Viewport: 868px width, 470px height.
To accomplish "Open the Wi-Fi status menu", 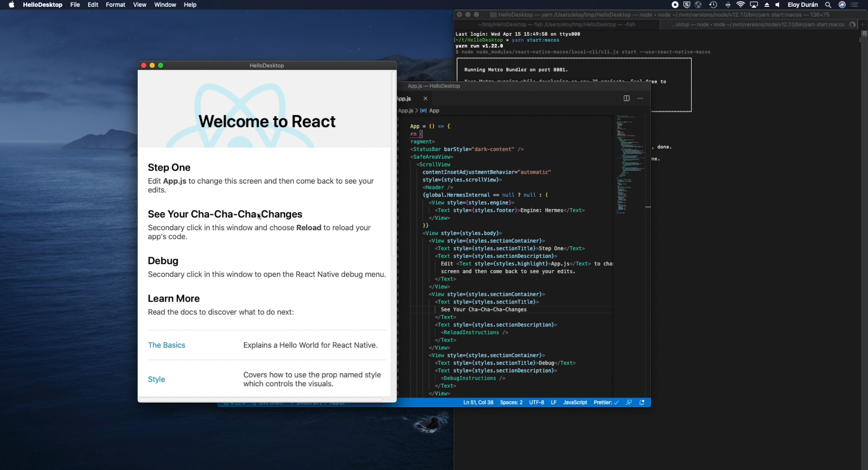I will click(x=741, y=5).
